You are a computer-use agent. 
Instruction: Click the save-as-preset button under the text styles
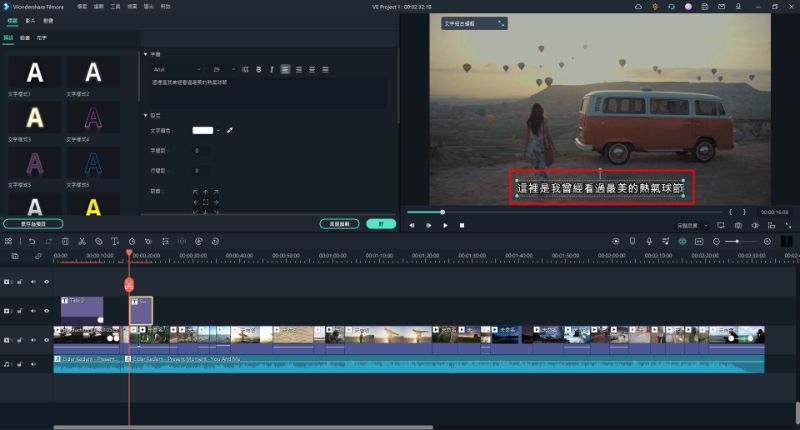[33, 223]
